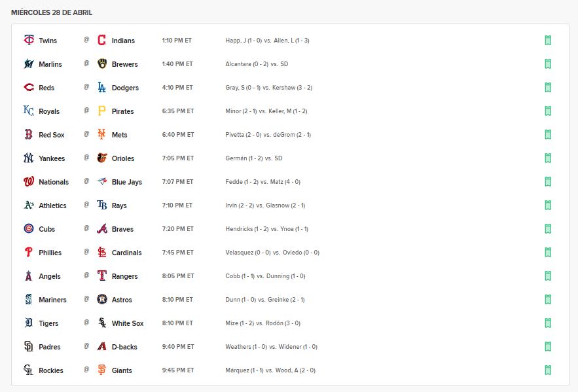Click the ticket icon for Twins at Indians
This screenshot has height=392, width=578.
click(548, 40)
